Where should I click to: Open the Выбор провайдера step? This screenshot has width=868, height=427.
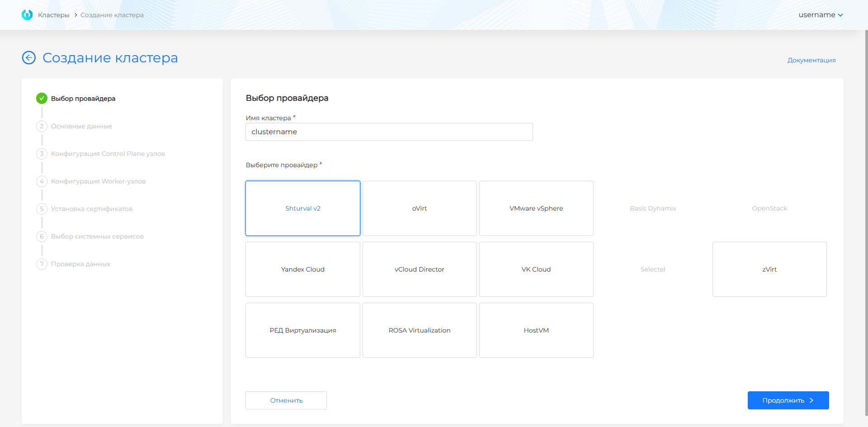point(83,99)
